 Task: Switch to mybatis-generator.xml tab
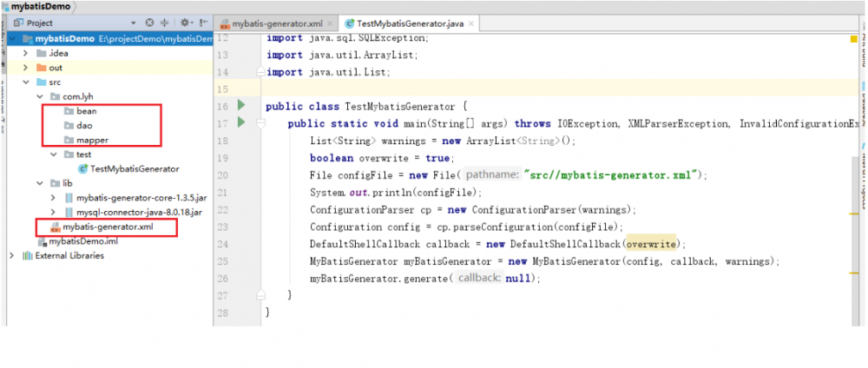[277, 23]
